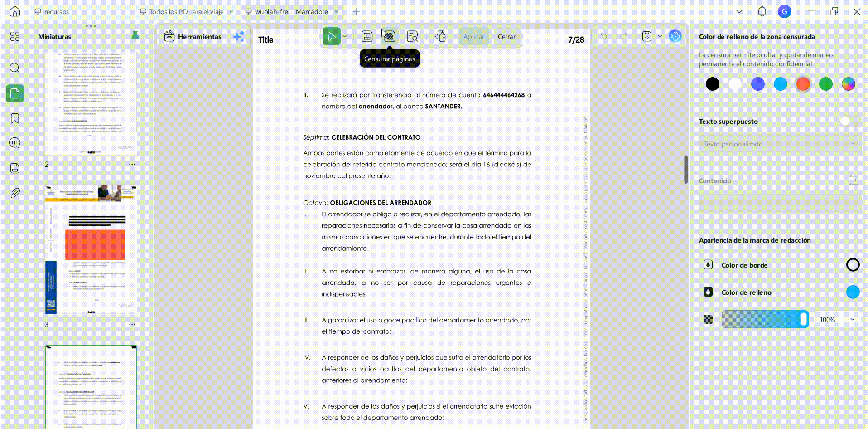The width and height of the screenshot is (868, 429).
Task: Select the cursor selection tool
Action: pos(332,36)
